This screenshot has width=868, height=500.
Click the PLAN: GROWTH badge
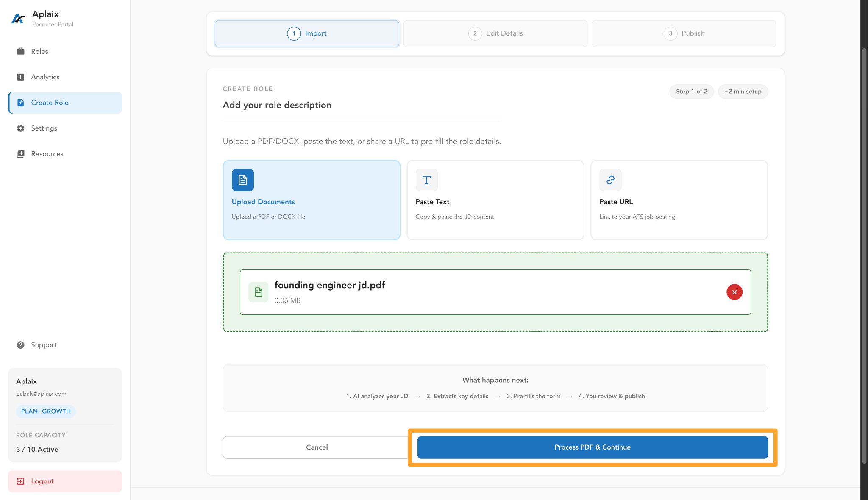(x=46, y=411)
